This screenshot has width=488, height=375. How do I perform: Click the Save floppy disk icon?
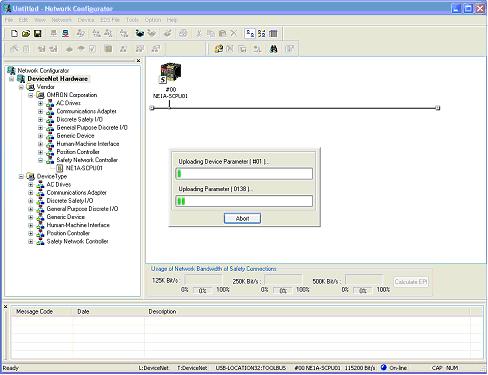click(x=38, y=33)
